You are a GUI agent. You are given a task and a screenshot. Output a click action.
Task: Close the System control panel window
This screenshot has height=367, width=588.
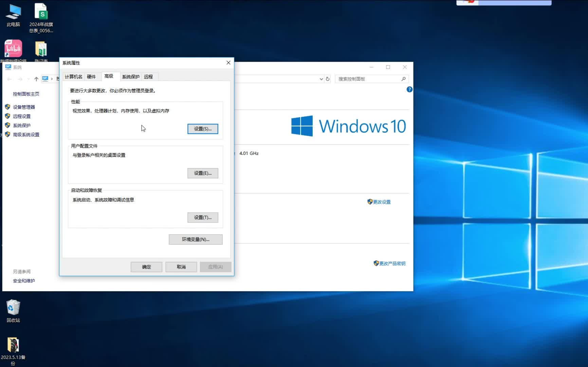(x=405, y=67)
